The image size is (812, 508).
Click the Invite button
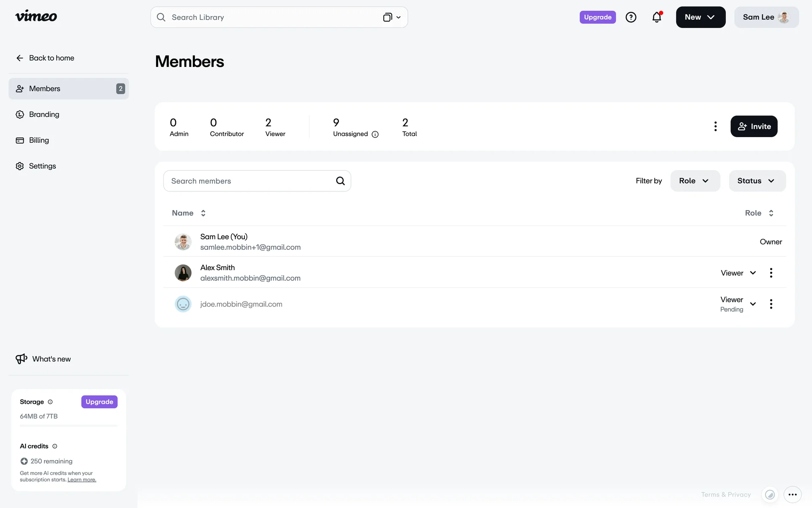[x=754, y=126]
